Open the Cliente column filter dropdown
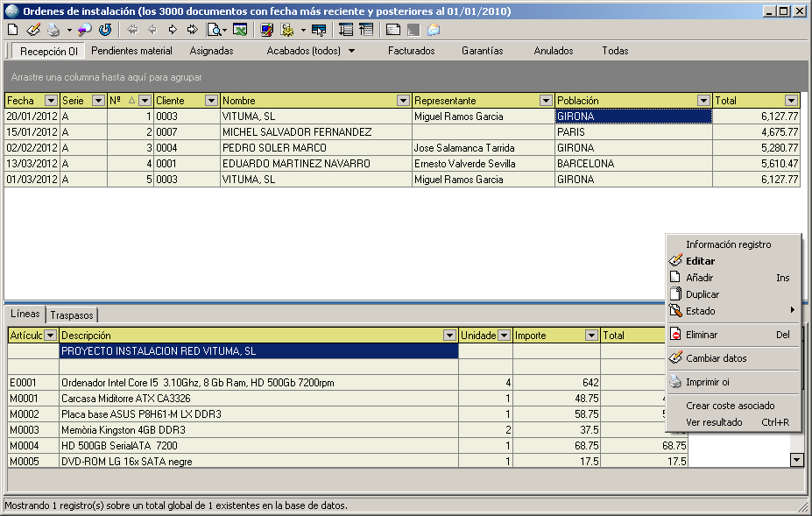 pyautogui.click(x=211, y=101)
